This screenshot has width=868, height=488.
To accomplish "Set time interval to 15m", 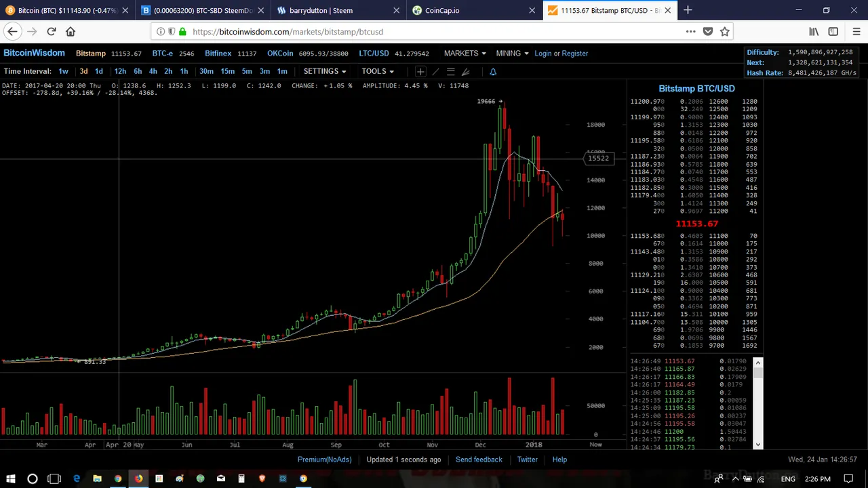I will coord(228,71).
